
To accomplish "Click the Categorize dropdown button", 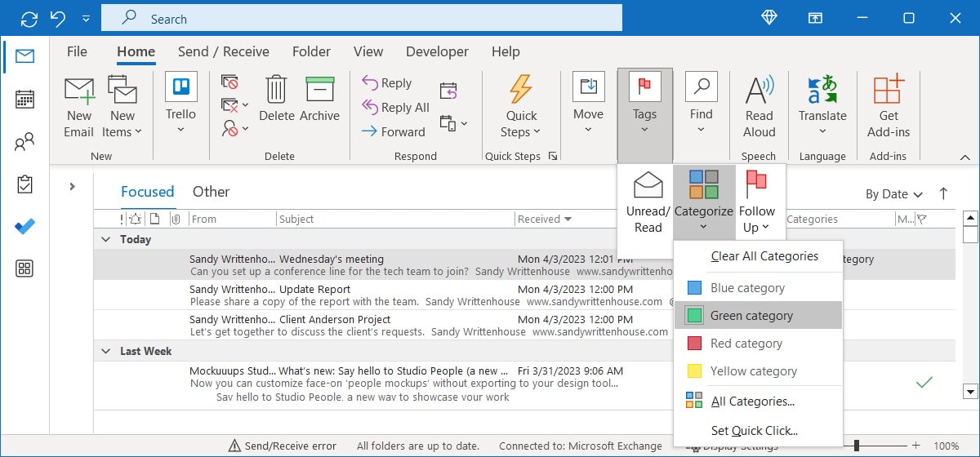I will click(x=704, y=201).
